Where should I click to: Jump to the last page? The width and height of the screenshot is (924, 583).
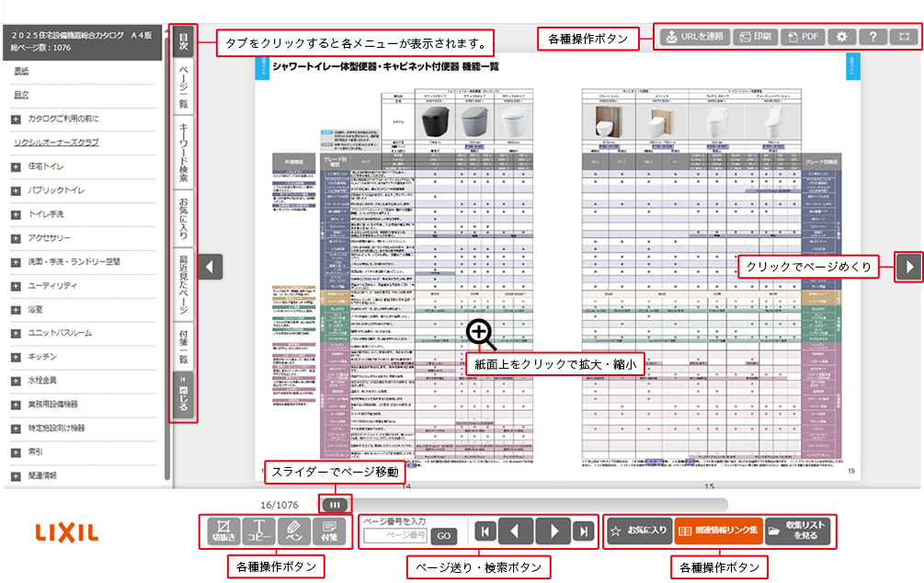pyautogui.click(x=582, y=532)
